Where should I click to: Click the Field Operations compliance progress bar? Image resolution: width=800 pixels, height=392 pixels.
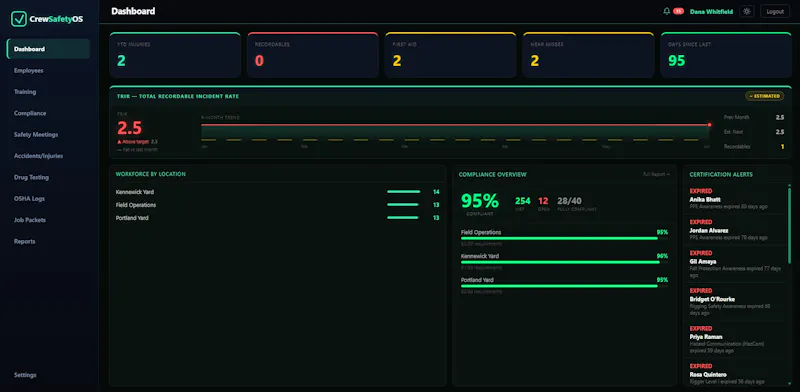coord(564,238)
